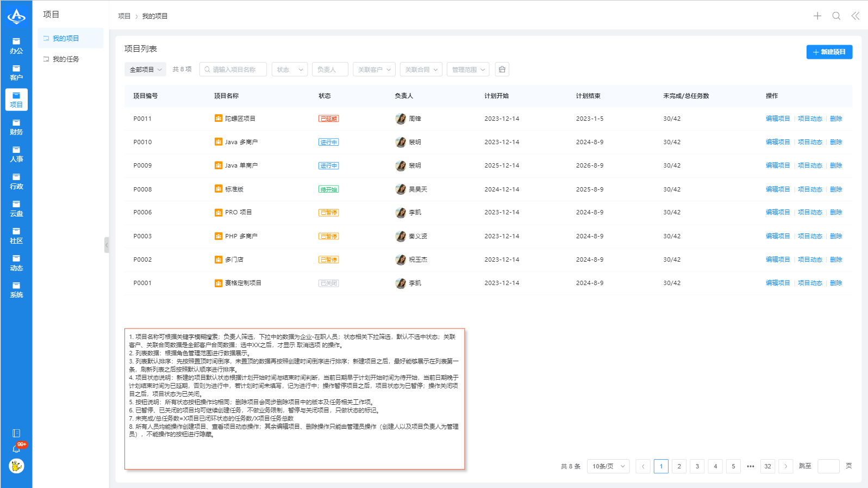This screenshot has width=868, height=488.
Task: Click 删除 for row P0003
Action: coord(836,236)
